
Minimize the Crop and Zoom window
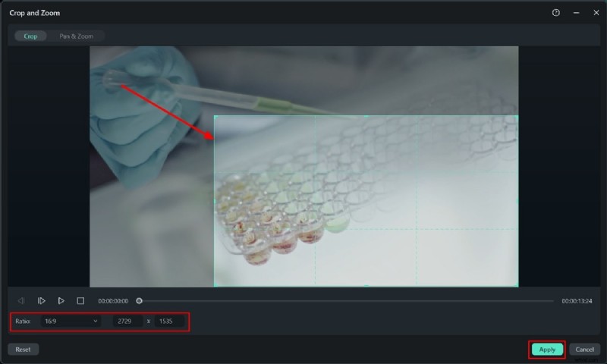pos(577,13)
